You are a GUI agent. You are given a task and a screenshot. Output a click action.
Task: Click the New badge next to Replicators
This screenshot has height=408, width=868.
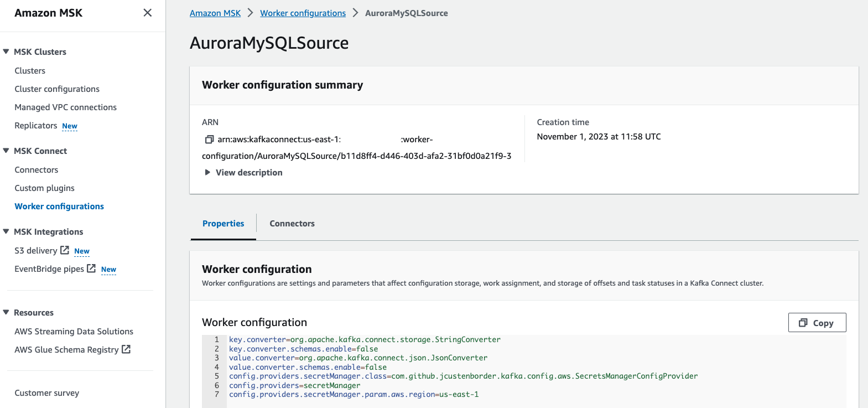pos(70,126)
